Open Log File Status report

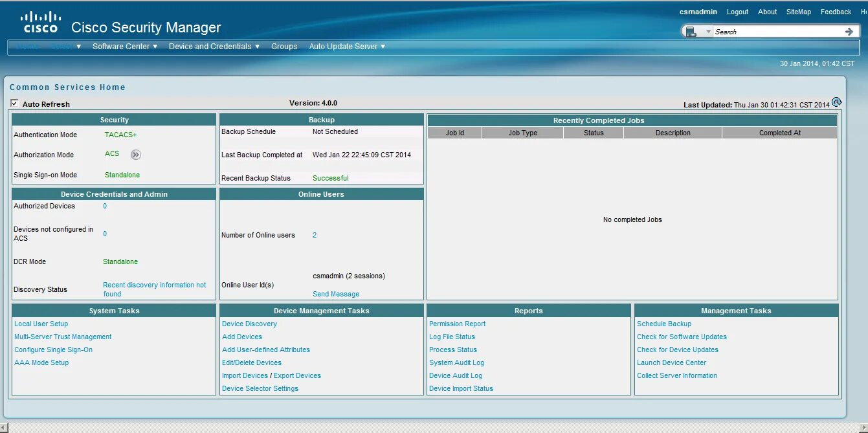[x=452, y=337]
